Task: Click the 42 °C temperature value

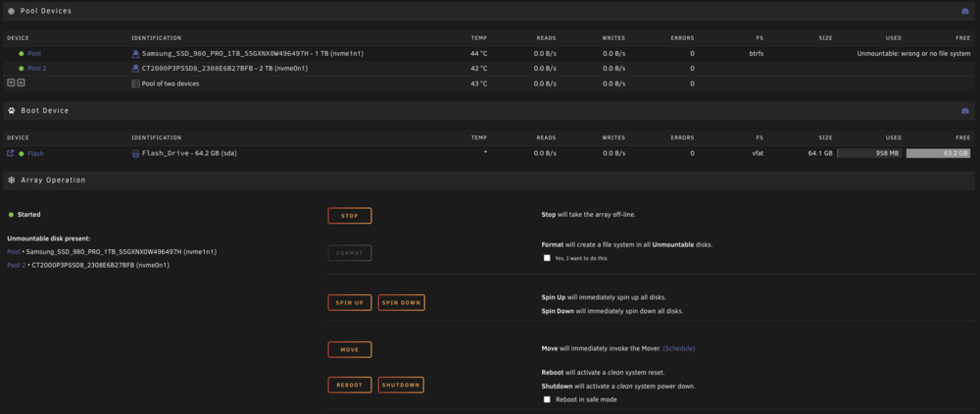Action: coord(479,69)
